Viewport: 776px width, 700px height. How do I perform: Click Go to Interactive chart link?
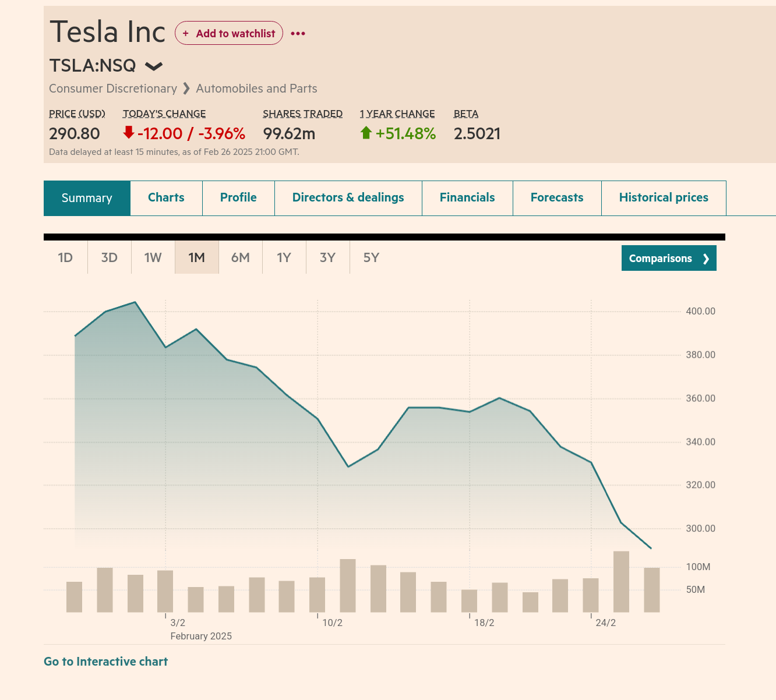[105, 662]
